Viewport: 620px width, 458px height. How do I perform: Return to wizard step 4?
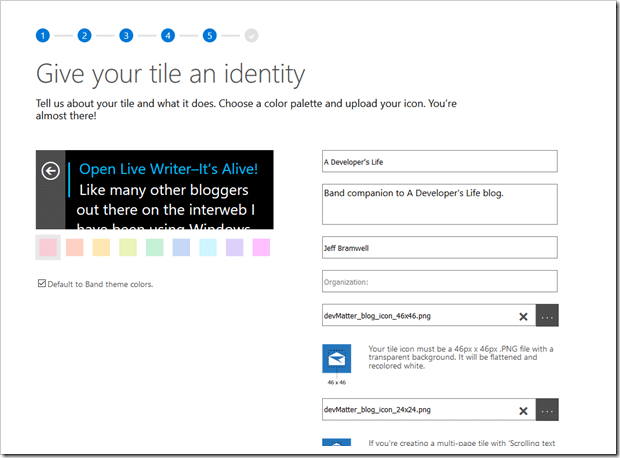168,36
